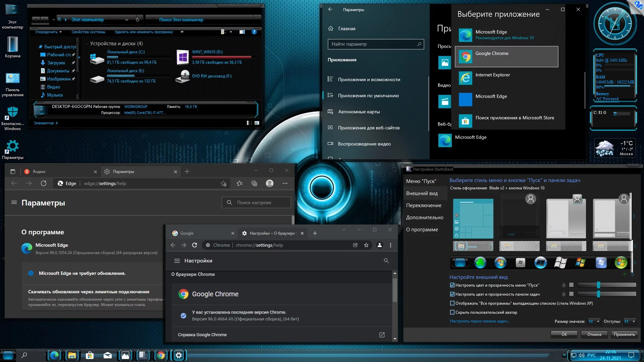Bookmark page with Chrome star icon
Screen dimensions: 644x362
(366, 245)
